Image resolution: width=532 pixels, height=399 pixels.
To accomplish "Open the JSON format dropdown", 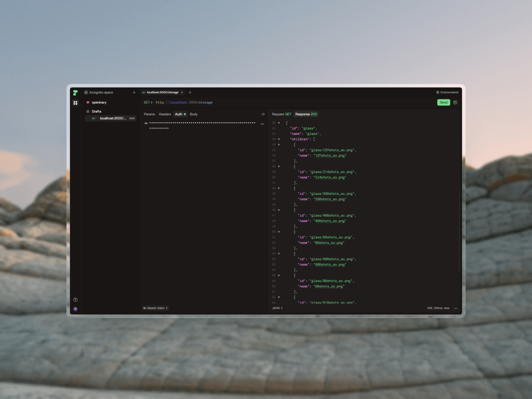I will [277, 308].
